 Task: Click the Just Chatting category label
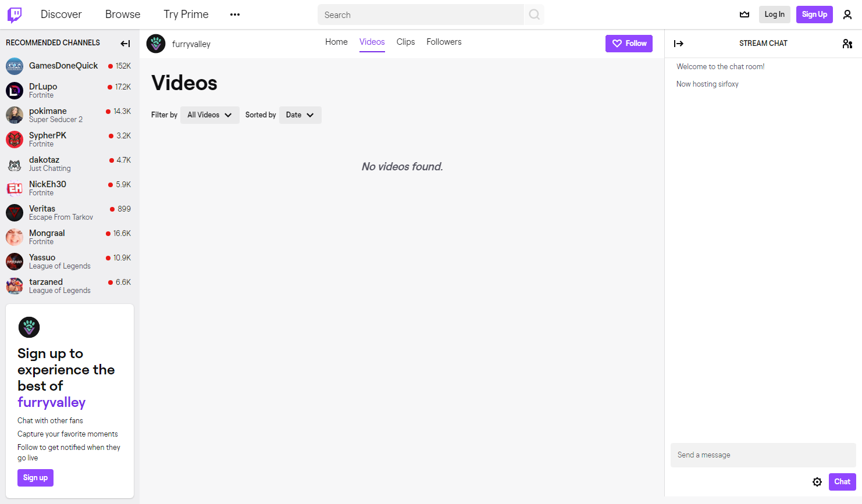[50, 169]
